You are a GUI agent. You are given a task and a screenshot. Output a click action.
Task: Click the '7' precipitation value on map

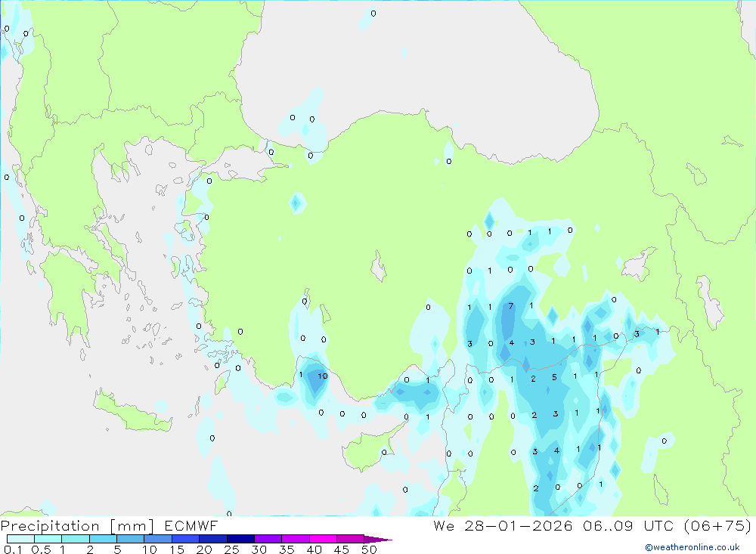511,306
